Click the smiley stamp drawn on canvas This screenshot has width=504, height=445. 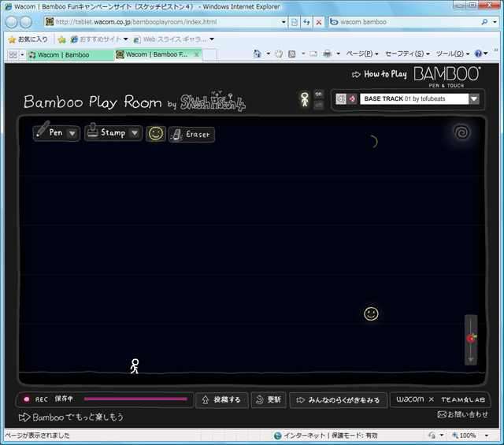click(371, 313)
